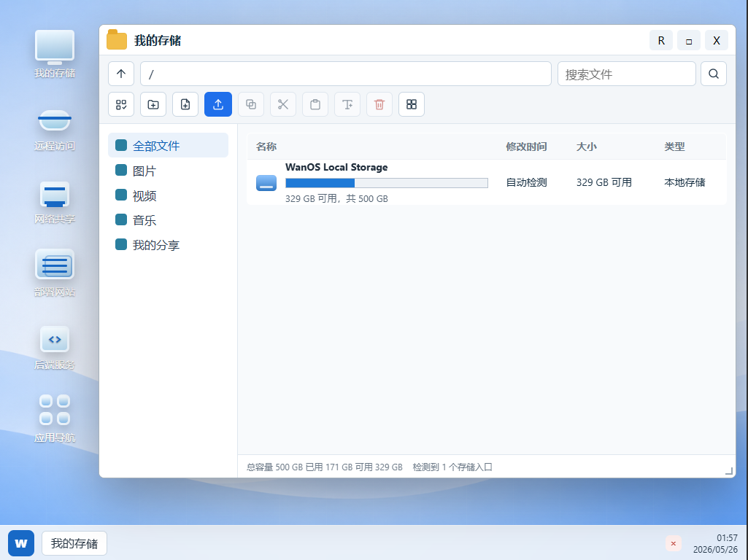Open 我的存储 desktop icon
This screenshot has width=748, height=560.
coord(55,54)
